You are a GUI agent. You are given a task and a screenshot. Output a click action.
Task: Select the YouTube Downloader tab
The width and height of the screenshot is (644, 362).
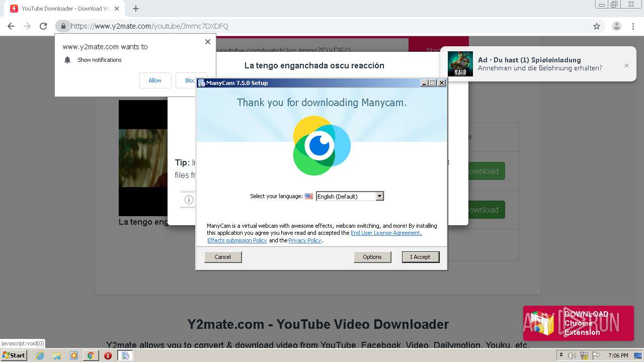coord(65,9)
